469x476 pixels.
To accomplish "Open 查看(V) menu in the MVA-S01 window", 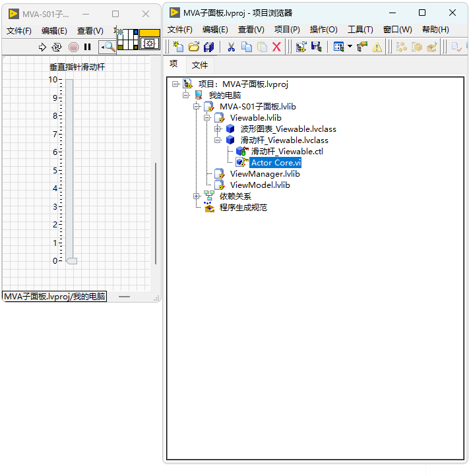I will 90,31.
